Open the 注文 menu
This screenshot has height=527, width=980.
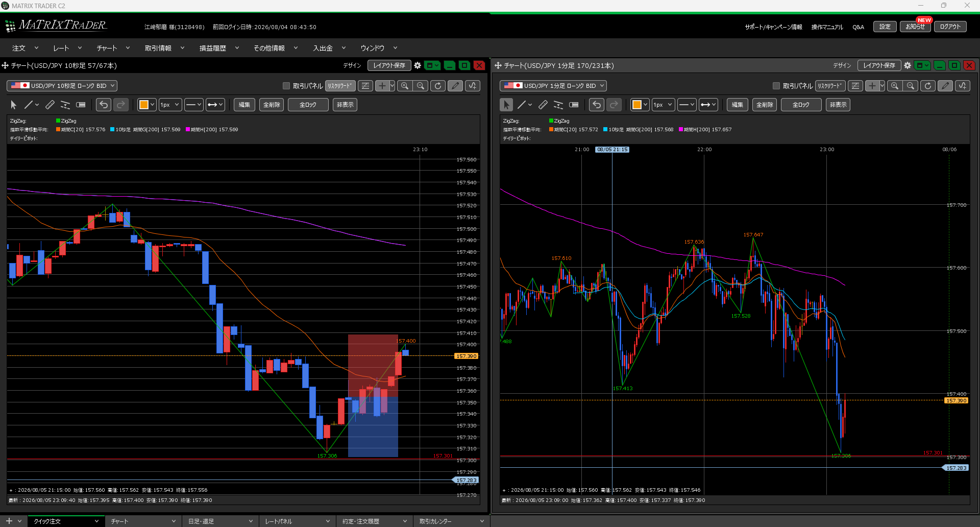(x=25, y=48)
